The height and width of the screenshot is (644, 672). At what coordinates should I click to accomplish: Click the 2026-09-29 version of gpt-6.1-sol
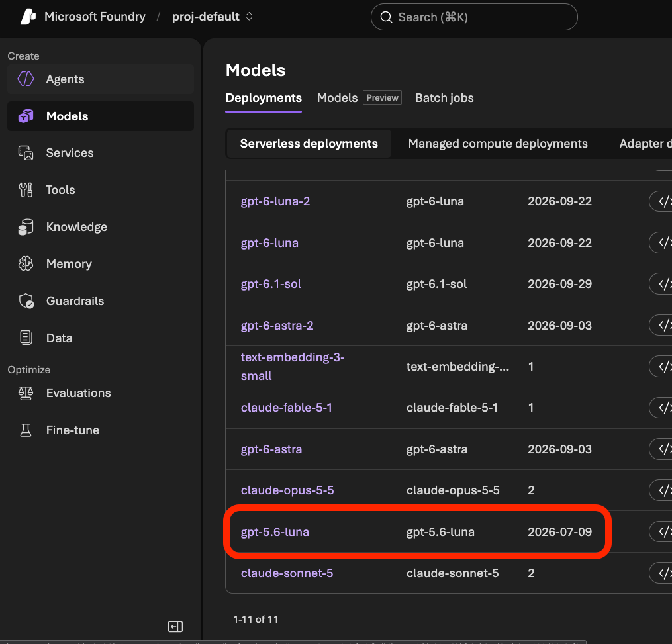[x=559, y=284]
